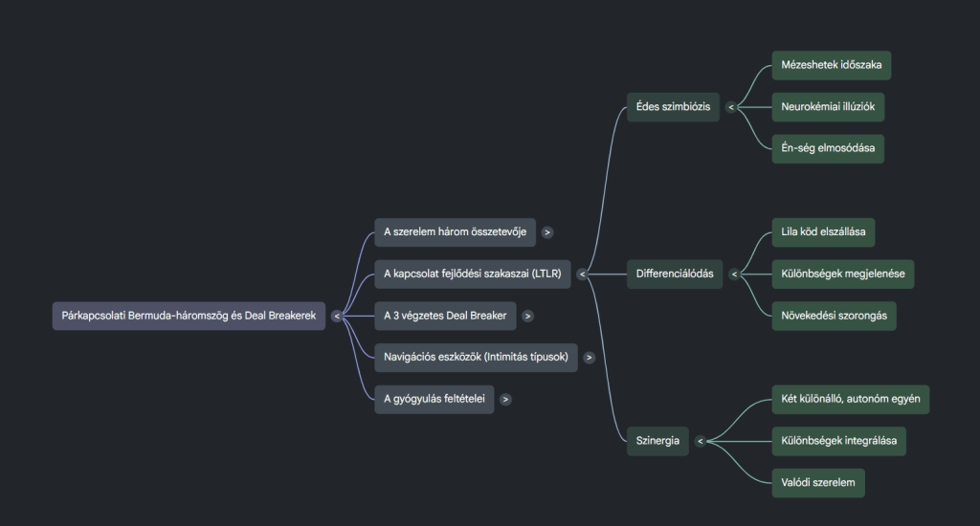Click the 'A 3 végzetes Deal Breaker' node label

click(445, 316)
